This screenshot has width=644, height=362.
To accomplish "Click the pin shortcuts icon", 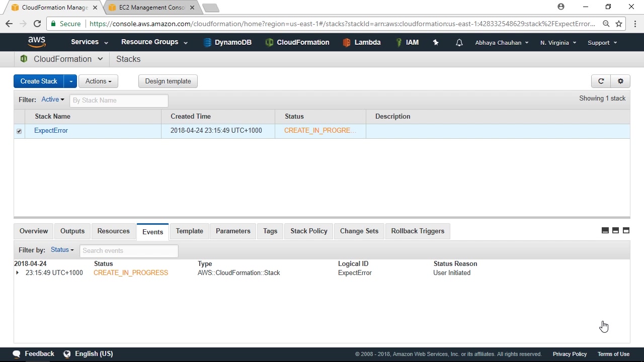I will click(x=436, y=43).
